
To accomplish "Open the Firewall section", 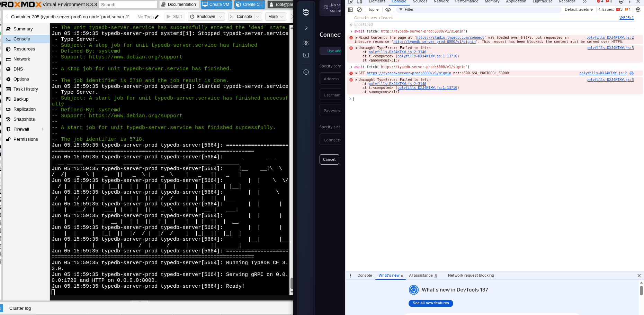I will coord(21,129).
